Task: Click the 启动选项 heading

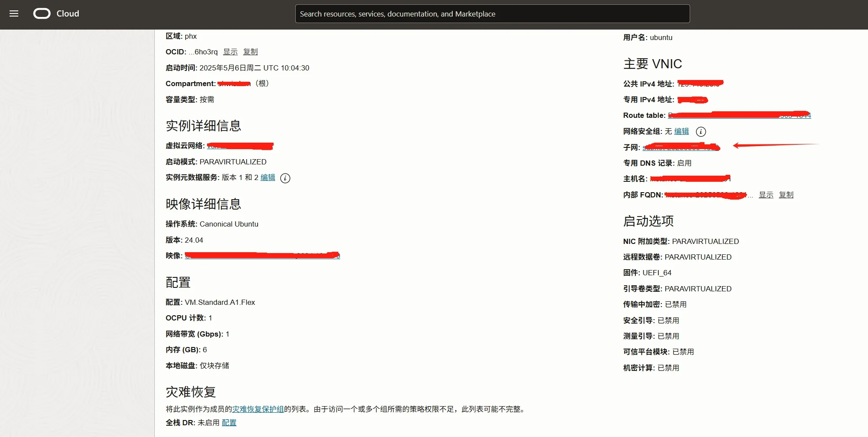Action: (x=648, y=221)
